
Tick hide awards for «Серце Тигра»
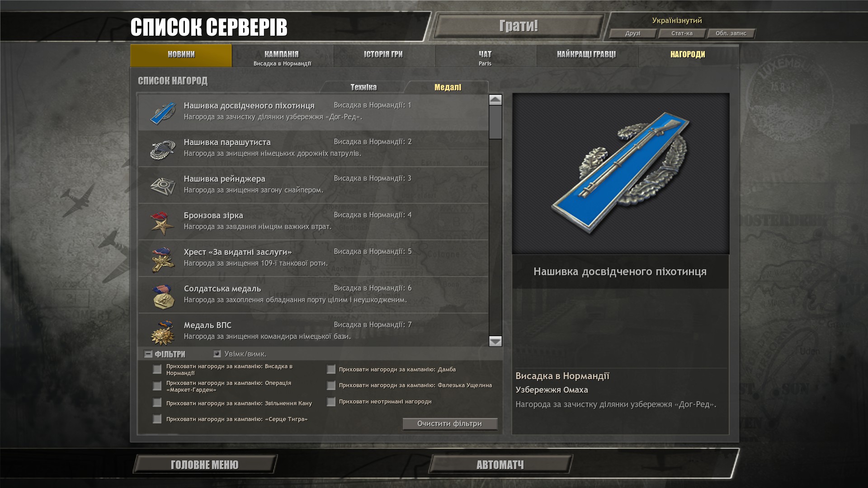pyautogui.click(x=157, y=419)
